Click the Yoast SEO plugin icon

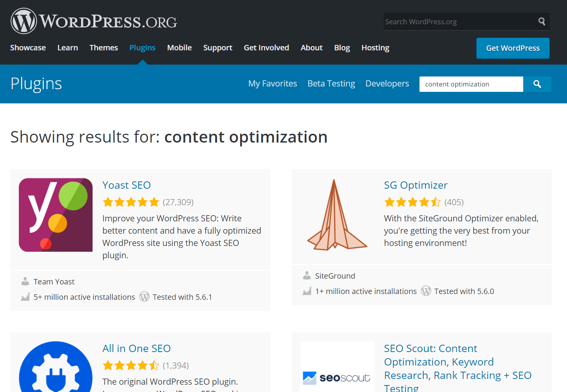tap(55, 214)
